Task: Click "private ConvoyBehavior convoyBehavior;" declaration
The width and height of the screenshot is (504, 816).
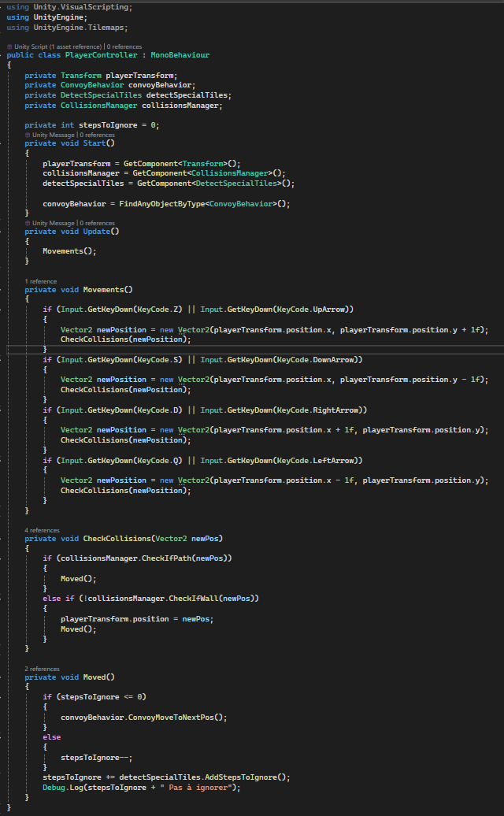Action: pos(110,85)
